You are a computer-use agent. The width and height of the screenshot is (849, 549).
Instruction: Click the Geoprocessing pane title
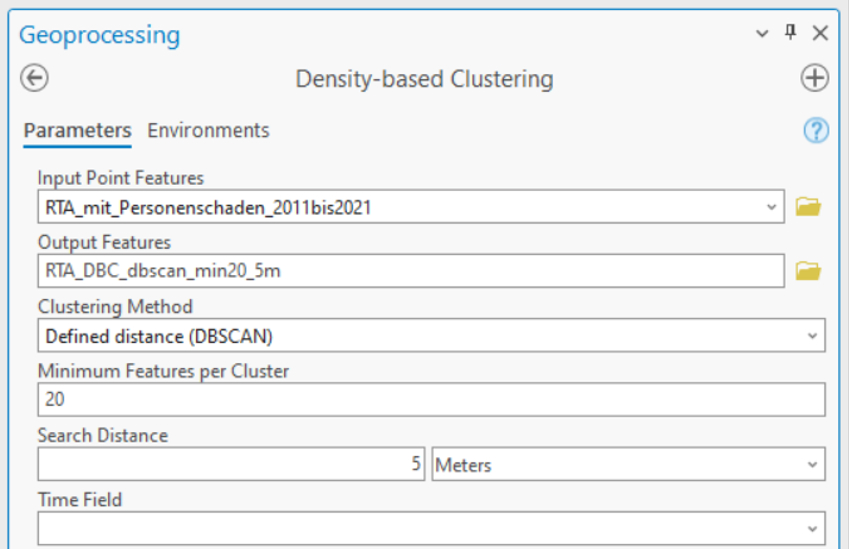100,35
